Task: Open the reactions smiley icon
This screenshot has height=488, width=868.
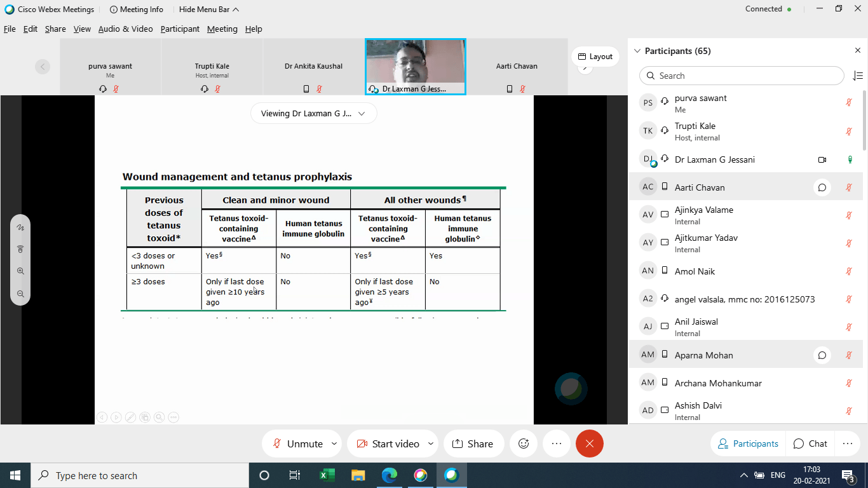Action: (524, 444)
